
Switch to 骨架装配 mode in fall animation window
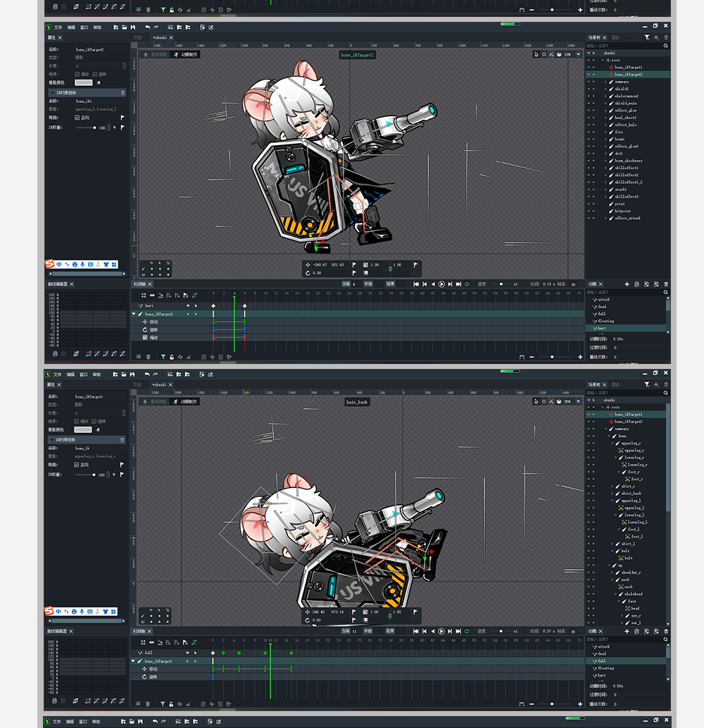point(155,401)
